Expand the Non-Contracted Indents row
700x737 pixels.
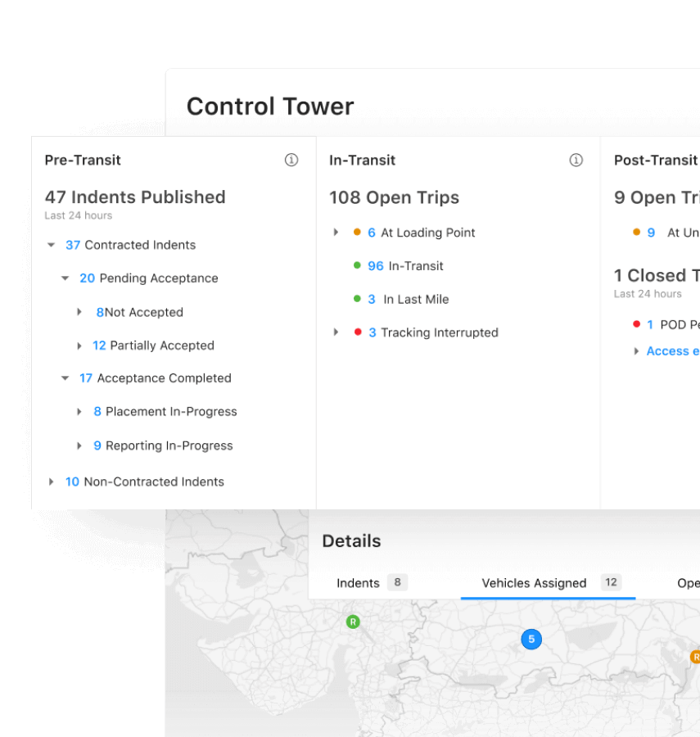[51, 482]
